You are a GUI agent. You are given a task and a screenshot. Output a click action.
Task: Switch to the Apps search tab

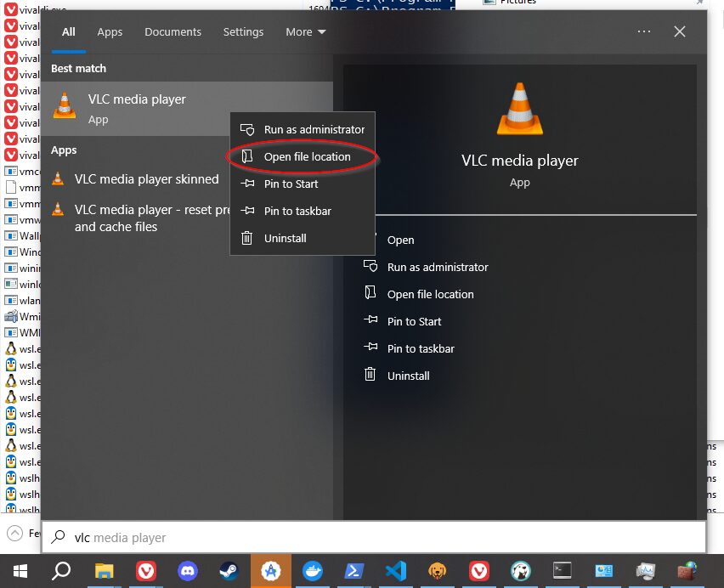pyautogui.click(x=110, y=31)
